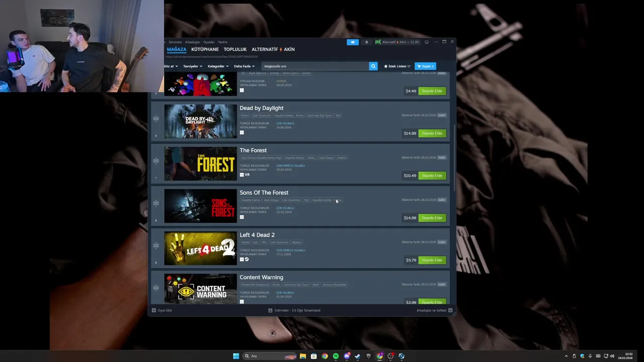The image size is (644, 362).
Task: Open the Steam announcements megaphone icon
Action: (x=353, y=42)
